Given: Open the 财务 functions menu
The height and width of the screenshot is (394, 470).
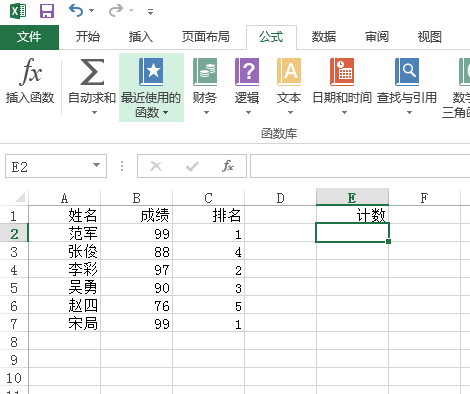Looking at the screenshot, I should pos(205,87).
